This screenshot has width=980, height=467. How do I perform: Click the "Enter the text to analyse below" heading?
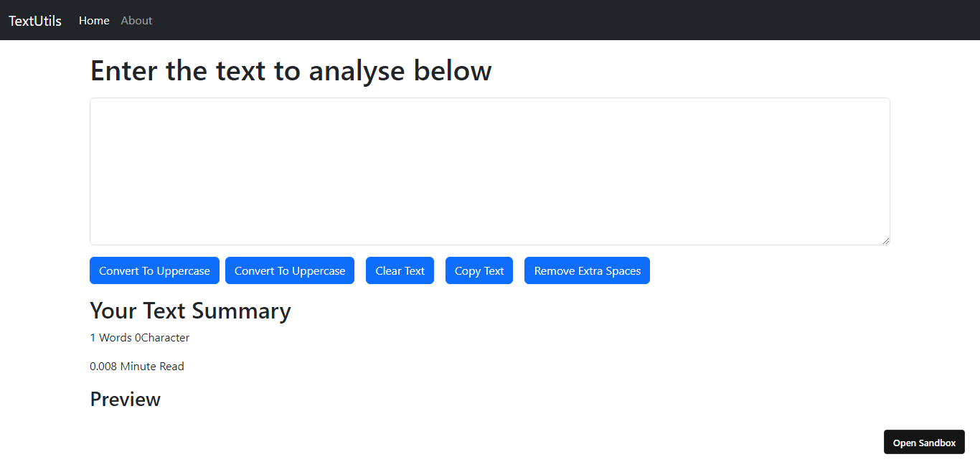(291, 71)
